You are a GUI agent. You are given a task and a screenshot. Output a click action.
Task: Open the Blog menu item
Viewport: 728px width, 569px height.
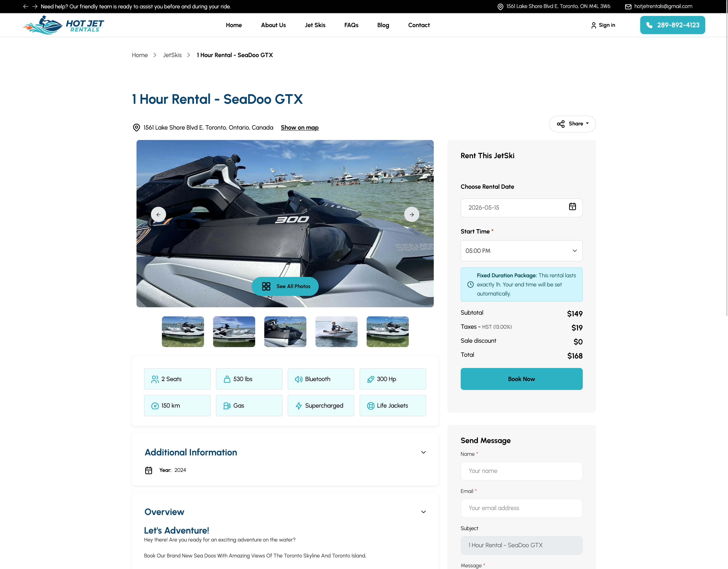(x=383, y=25)
